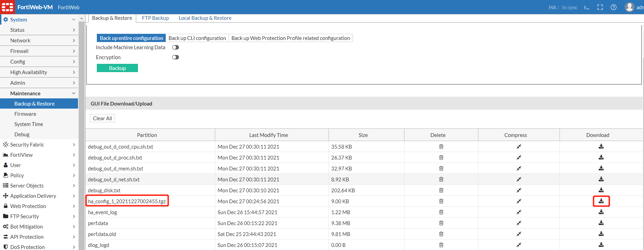
Task: Compress the debug_out_d_mem.sh.txt file
Action: coord(519,168)
